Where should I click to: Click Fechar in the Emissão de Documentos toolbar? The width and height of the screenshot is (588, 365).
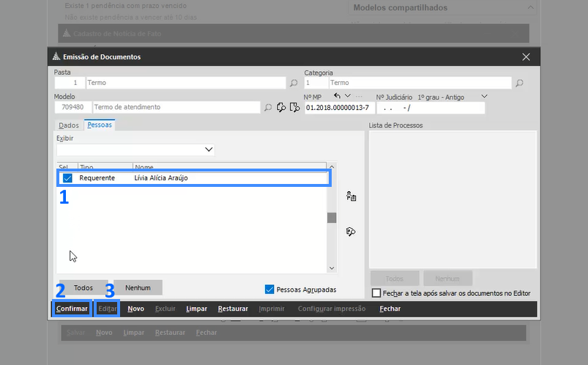tap(390, 309)
